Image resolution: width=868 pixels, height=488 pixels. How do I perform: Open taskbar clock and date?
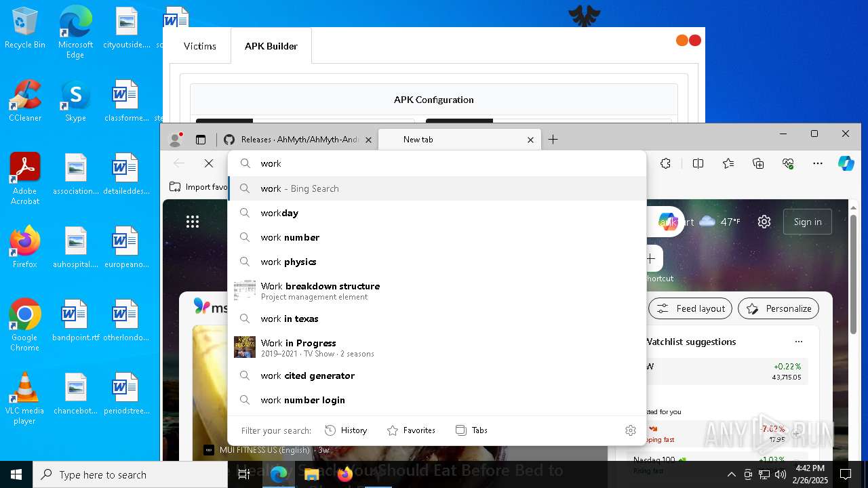click(x=811, y=474)
